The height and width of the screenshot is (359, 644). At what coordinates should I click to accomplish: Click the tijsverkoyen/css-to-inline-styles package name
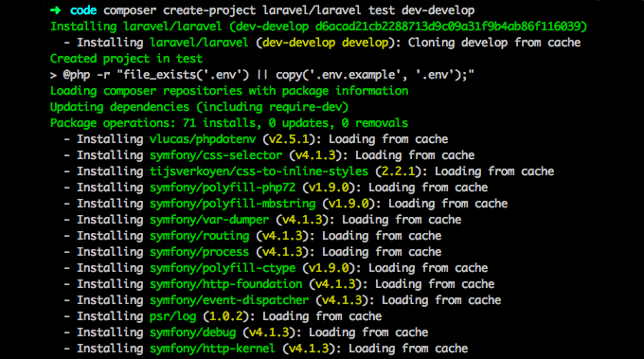click(x=259, y=171)
